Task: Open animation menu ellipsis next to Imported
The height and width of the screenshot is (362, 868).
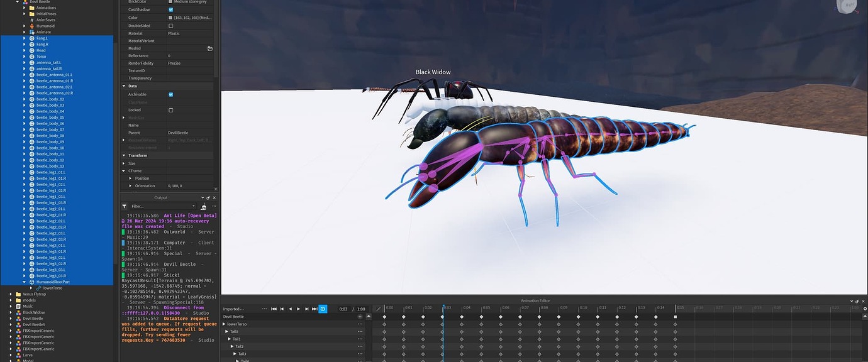Action: (265, 309)
